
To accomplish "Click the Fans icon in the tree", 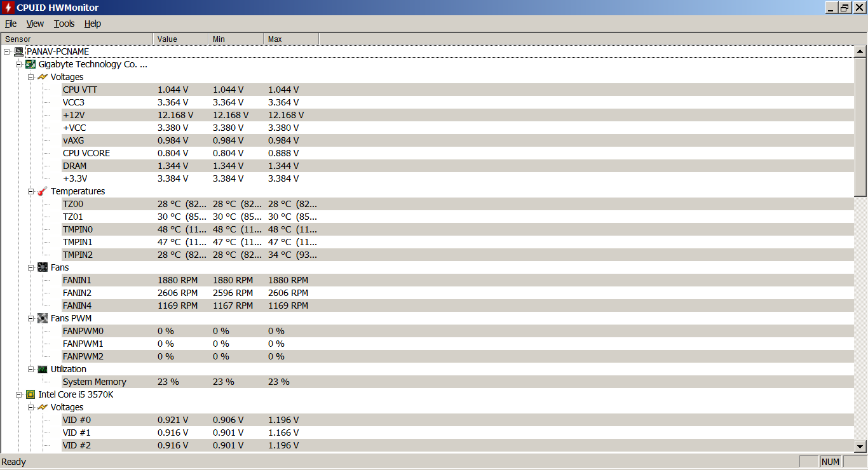I will coord(43,267).
